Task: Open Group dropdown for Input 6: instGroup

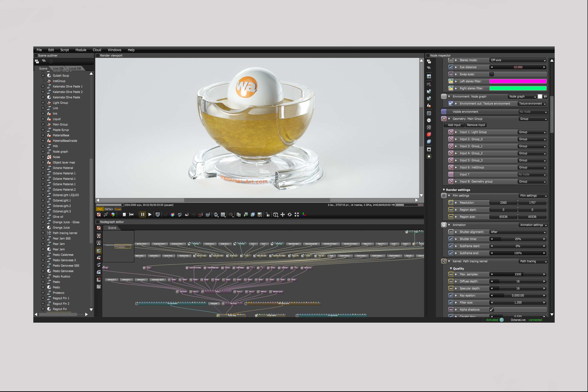Action: 532,167
